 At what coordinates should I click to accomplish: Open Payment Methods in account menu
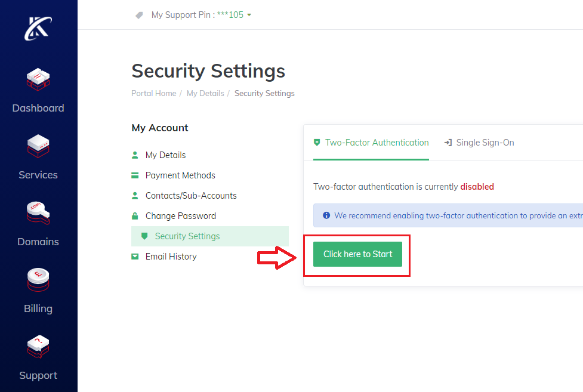tap(180, 175)
